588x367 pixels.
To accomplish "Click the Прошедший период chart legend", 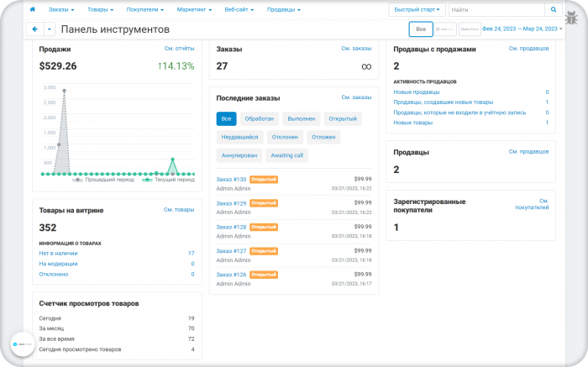I will point(103,180).
